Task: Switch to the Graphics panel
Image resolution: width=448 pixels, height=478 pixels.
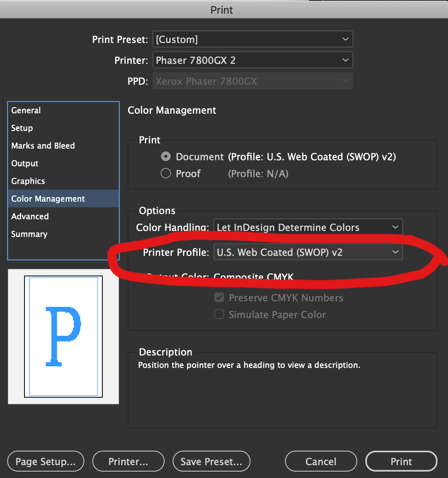Action: tap(28, 181)
